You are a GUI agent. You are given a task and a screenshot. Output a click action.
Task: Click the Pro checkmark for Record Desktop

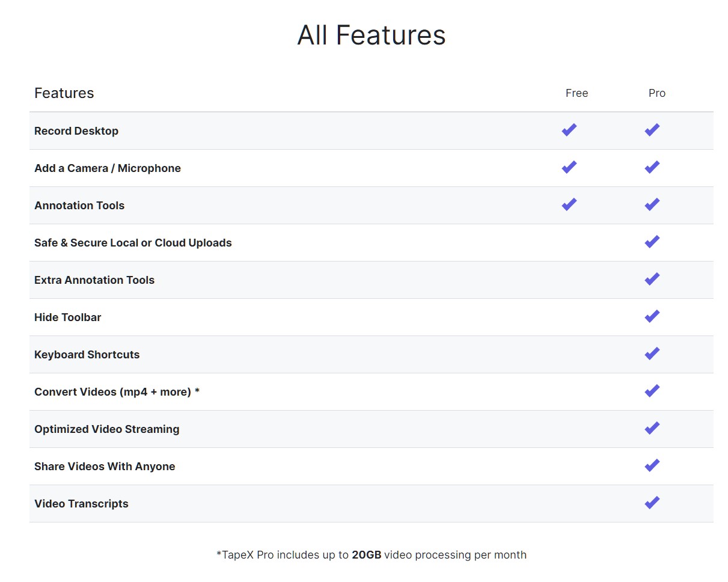pyautogui.click(x=652, y=130)
